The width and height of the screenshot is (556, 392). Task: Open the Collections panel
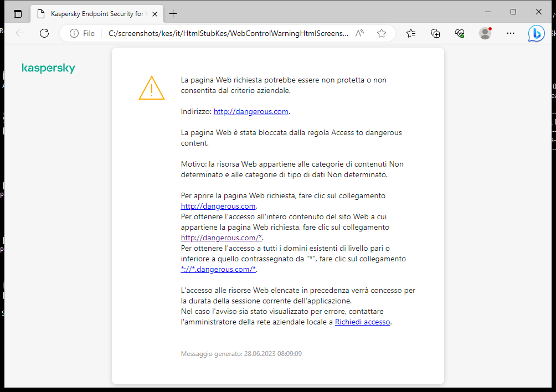pyautogui.click(x=435, y=33)
